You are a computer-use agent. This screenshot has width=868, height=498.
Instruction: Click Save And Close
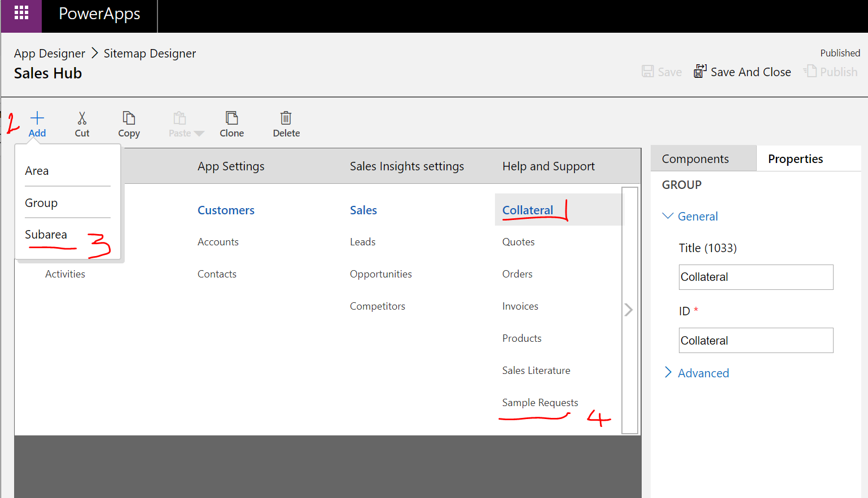pyautogui.click(x=742, y=72)
